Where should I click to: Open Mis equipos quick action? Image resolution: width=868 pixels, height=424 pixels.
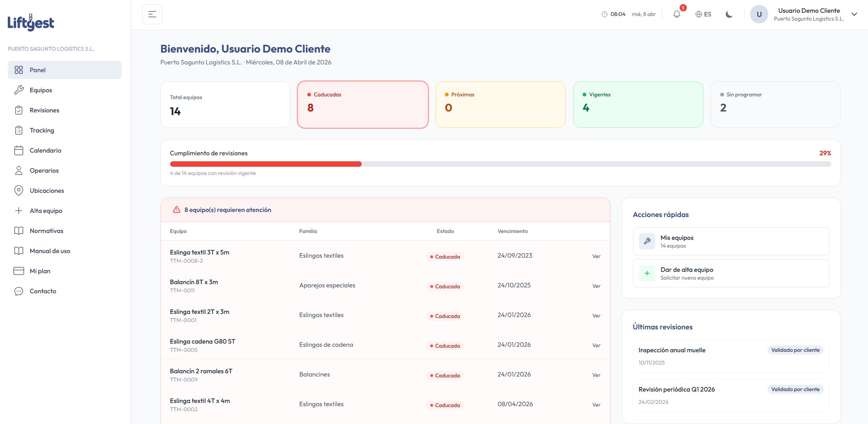click(731, 241)
